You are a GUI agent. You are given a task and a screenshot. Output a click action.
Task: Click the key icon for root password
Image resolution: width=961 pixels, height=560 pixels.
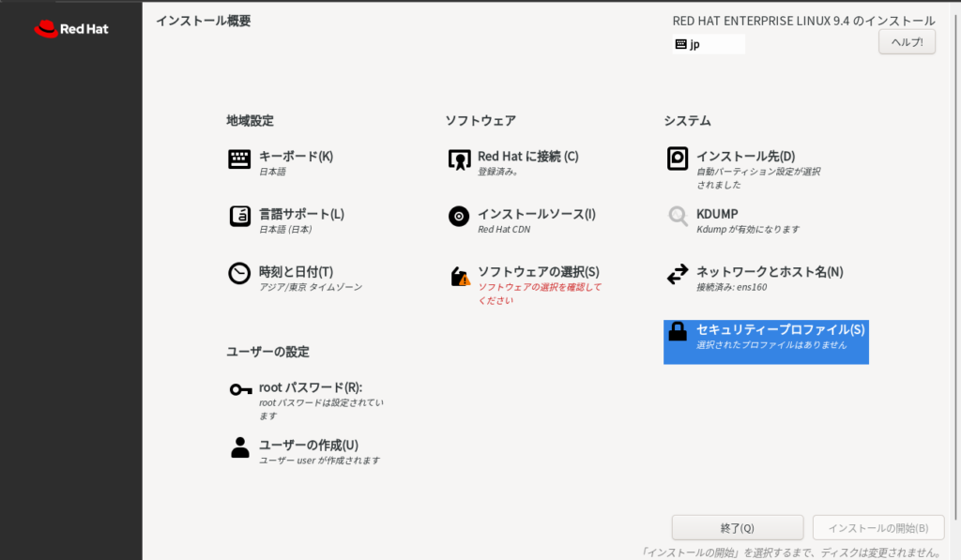240,389
